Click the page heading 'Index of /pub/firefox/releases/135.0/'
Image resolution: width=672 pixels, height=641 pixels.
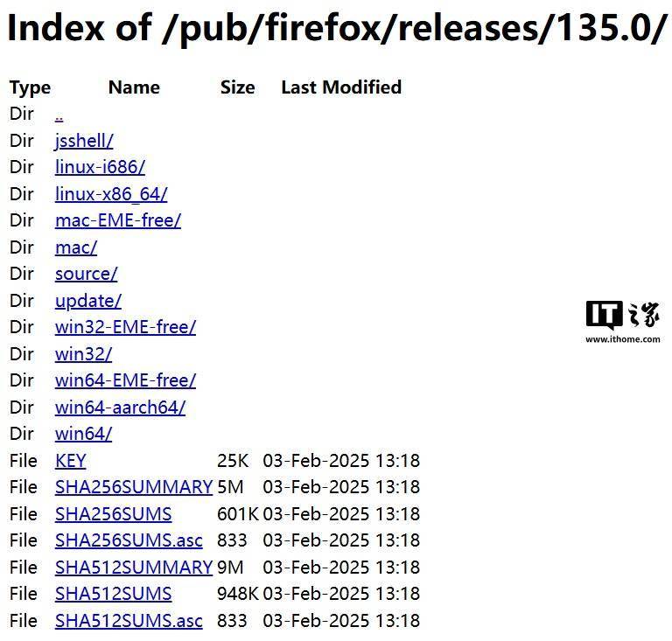(x=336, y=28)
